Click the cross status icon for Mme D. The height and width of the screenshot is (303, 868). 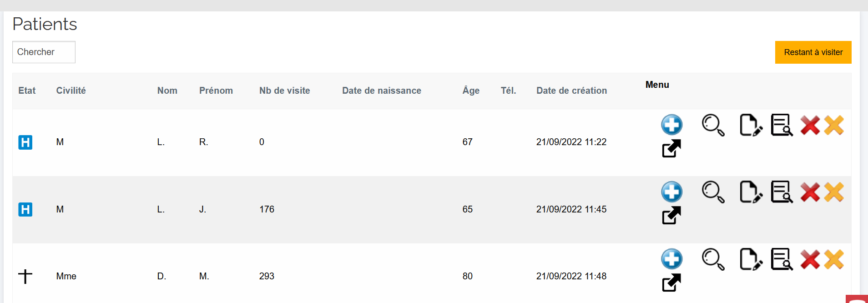coord(25,276)
